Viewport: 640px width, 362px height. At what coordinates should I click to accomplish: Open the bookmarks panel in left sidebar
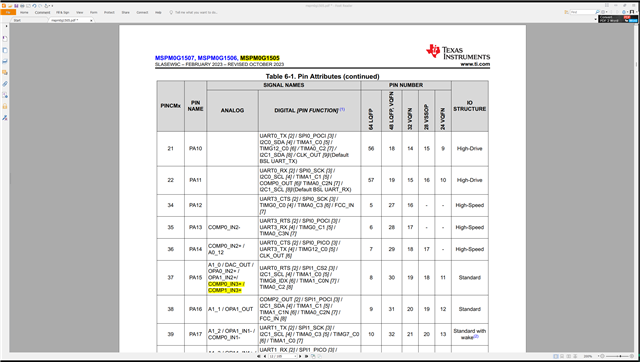[x=5, y=38]
